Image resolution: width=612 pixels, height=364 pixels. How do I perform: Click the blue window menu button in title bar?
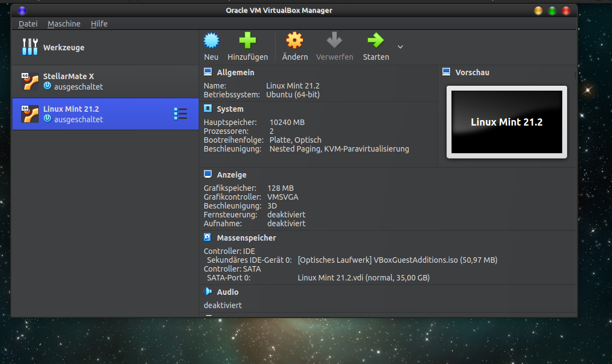point(22,11)
